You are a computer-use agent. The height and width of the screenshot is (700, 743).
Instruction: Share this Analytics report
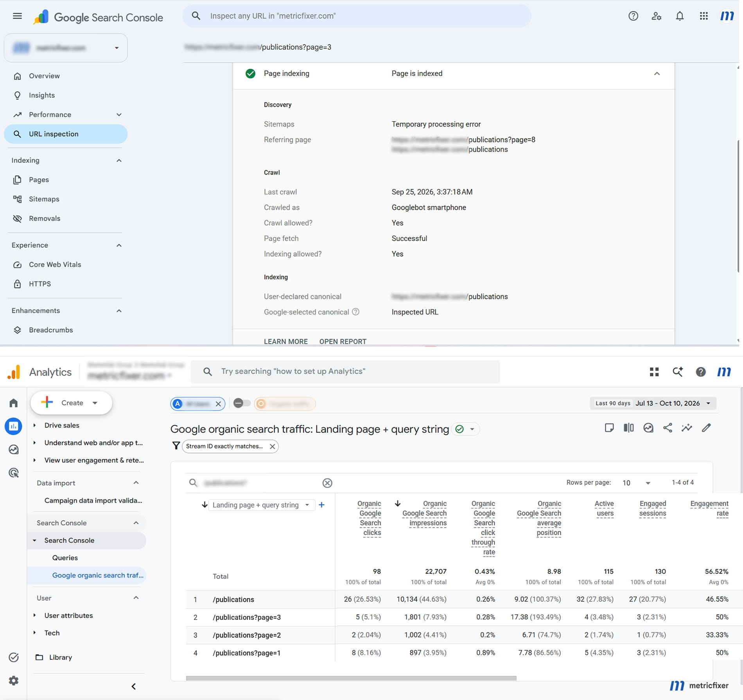tap(668, 428)
